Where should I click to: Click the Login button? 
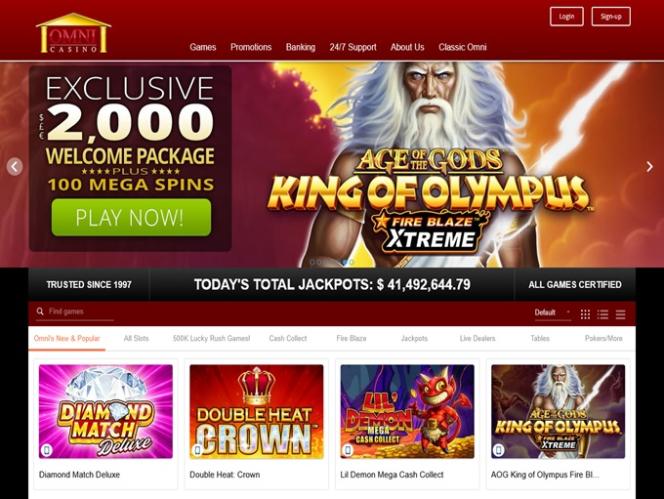(567, 17)
